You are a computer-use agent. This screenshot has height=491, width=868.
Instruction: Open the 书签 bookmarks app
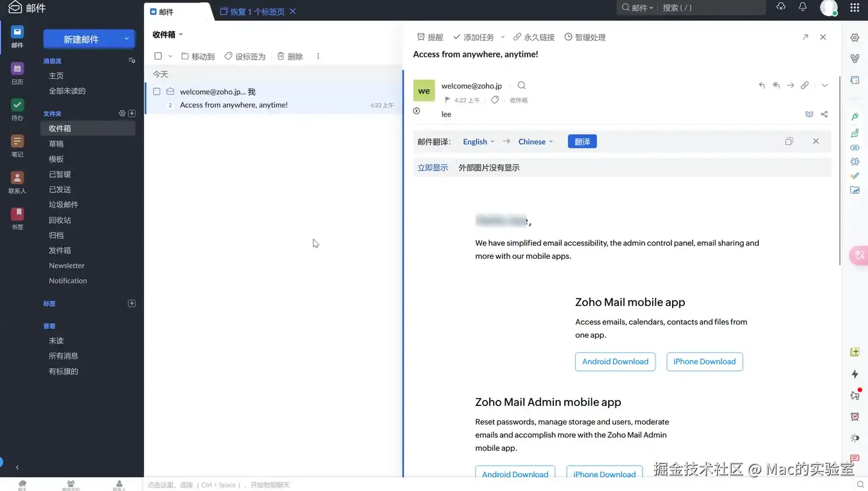tap(17, 218)
